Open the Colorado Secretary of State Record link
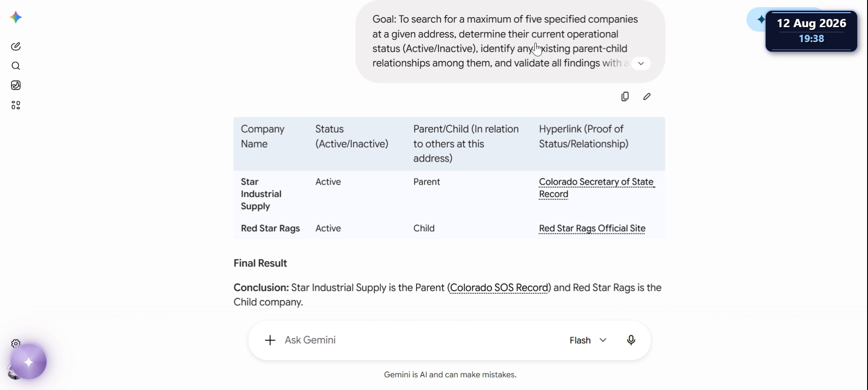Image resolution: width=868 pixels, height=390 pixels. tap(597, 188)
